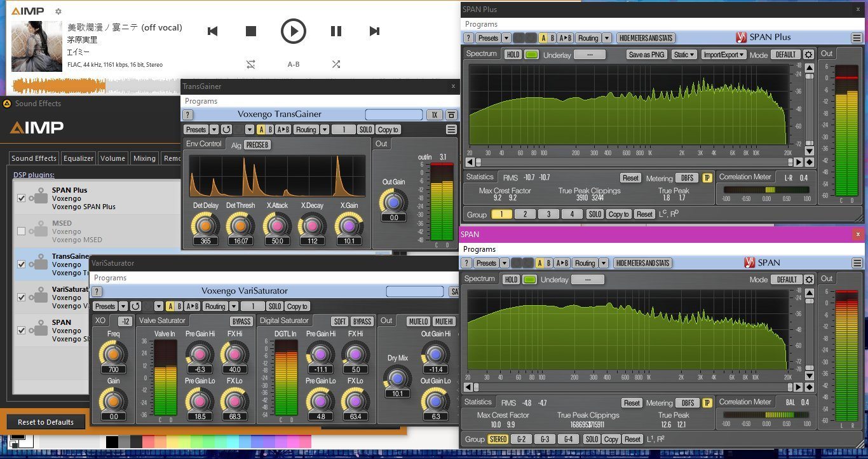This screenshot has height=459, width=868.
Task: Play the track in AIMP
Action: 293,31
